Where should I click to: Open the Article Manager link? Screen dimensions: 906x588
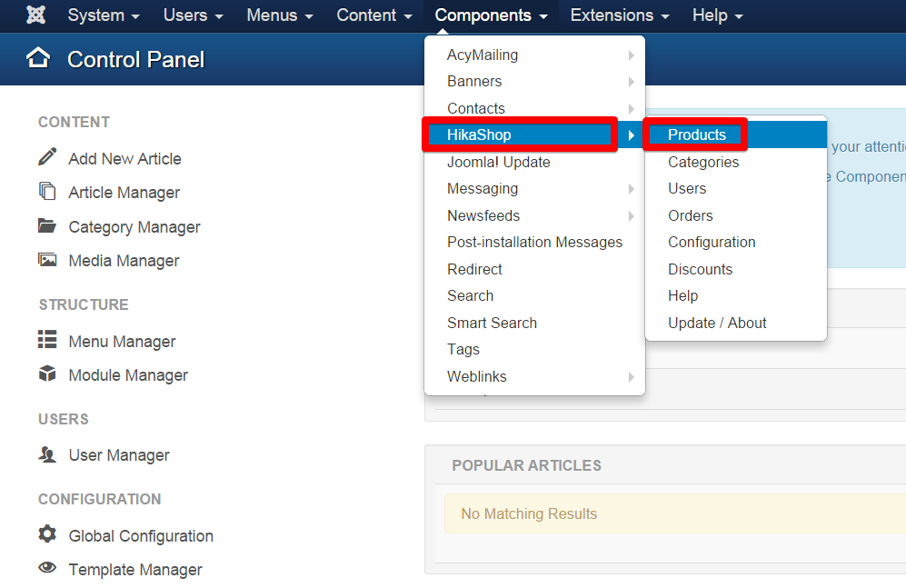pos(124,193)
